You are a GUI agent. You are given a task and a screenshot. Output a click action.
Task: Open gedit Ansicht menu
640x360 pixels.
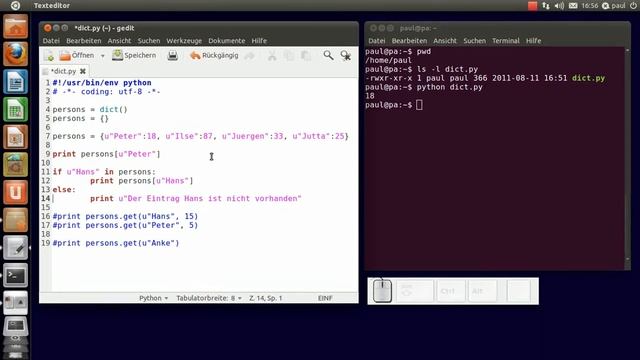(x=119, y=41)
